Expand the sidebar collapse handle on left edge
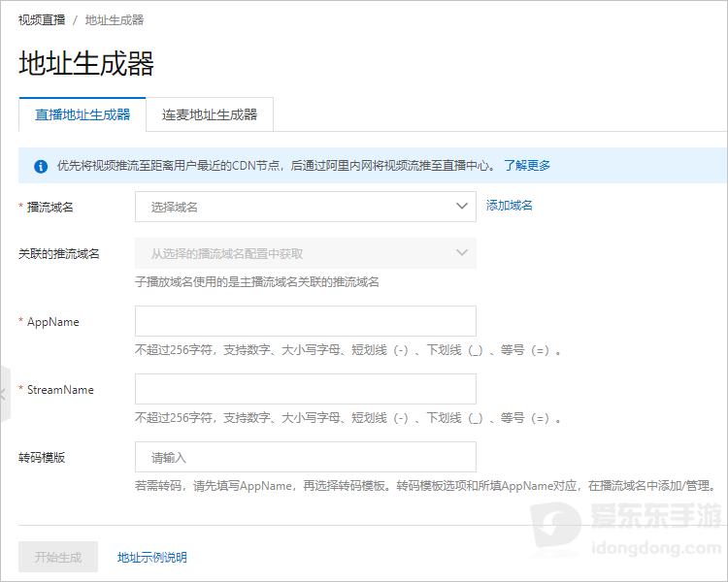 click(4, 394)
